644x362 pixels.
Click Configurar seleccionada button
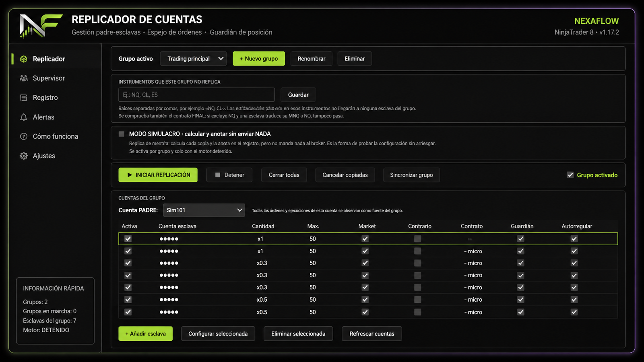218,334
